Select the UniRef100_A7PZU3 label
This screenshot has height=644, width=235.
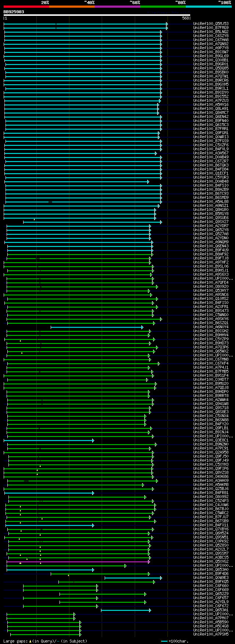tap(211, 101)
